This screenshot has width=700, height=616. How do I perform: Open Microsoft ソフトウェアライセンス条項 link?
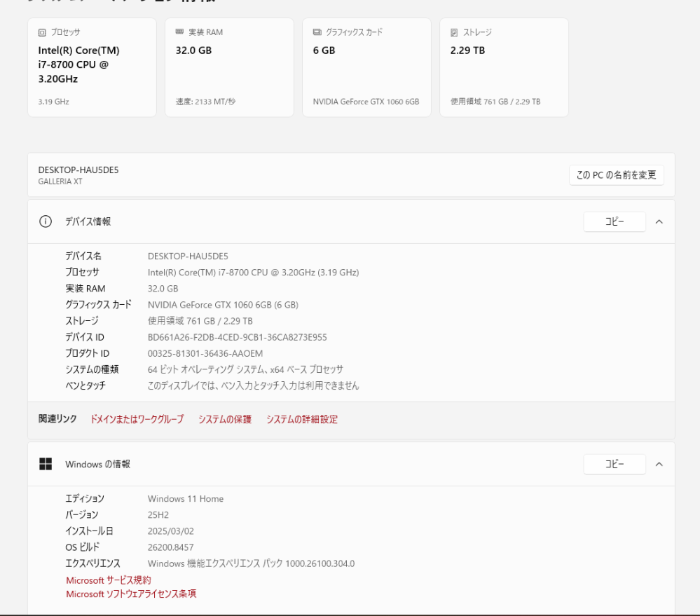click(x=131, y=594)
